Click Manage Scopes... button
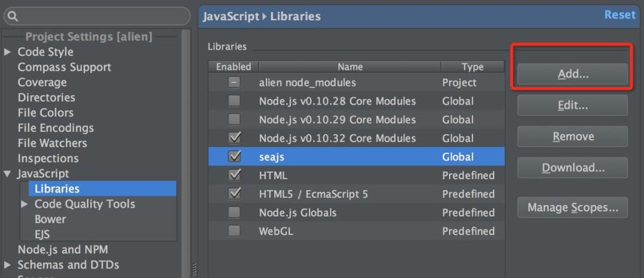This screenshot has width=644, height=278. click(572, 208)
